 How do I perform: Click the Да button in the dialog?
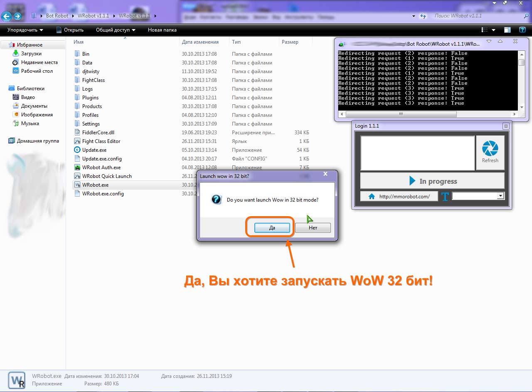pos(272,228)
